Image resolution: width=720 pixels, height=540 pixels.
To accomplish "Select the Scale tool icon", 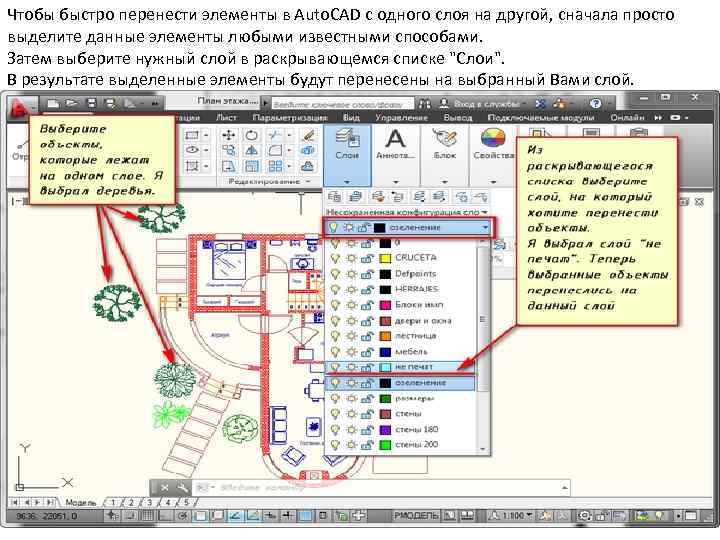I will (x=252, y=166).
